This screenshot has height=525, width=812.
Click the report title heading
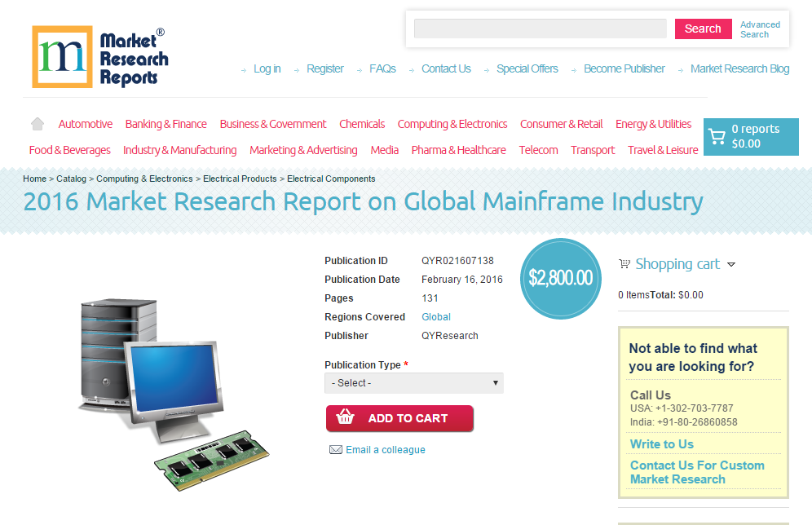[363, 202]
